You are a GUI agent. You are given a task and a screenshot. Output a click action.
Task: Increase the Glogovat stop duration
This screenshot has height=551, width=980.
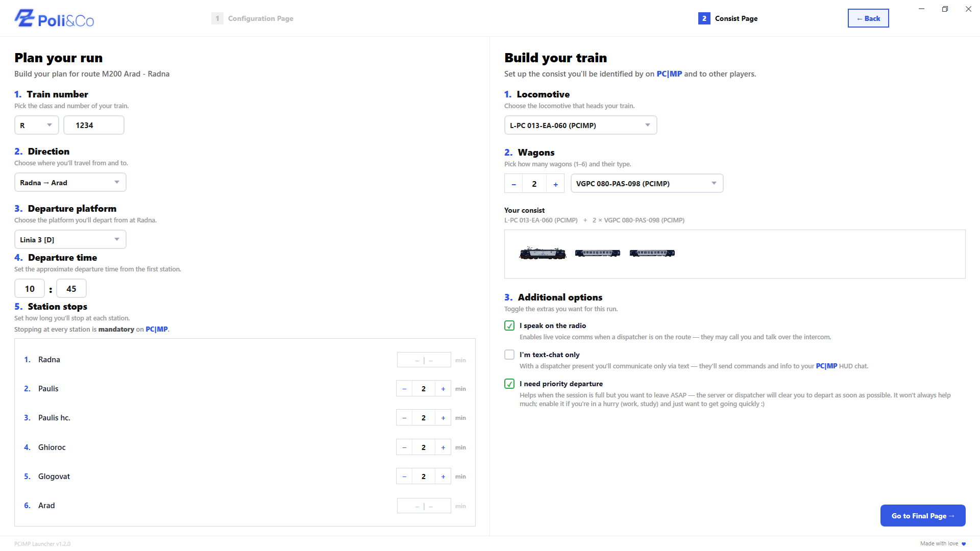(x=443, y=477)
